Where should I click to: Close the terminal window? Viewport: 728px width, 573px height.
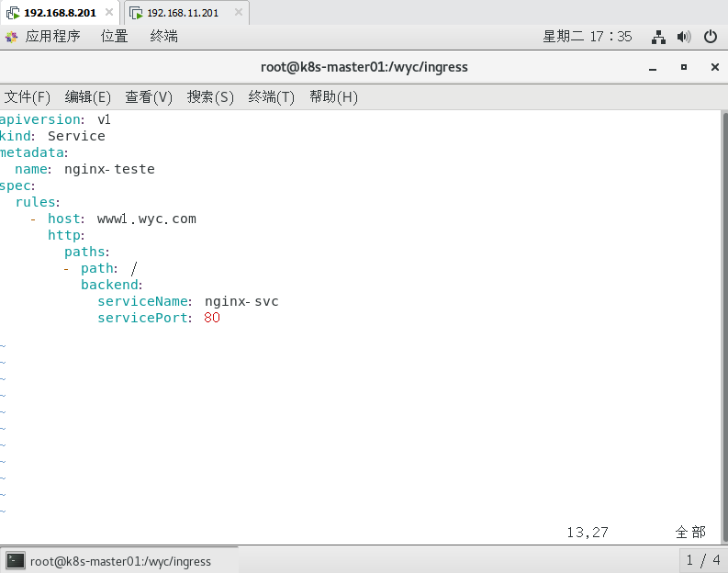[x=715, y=67]
